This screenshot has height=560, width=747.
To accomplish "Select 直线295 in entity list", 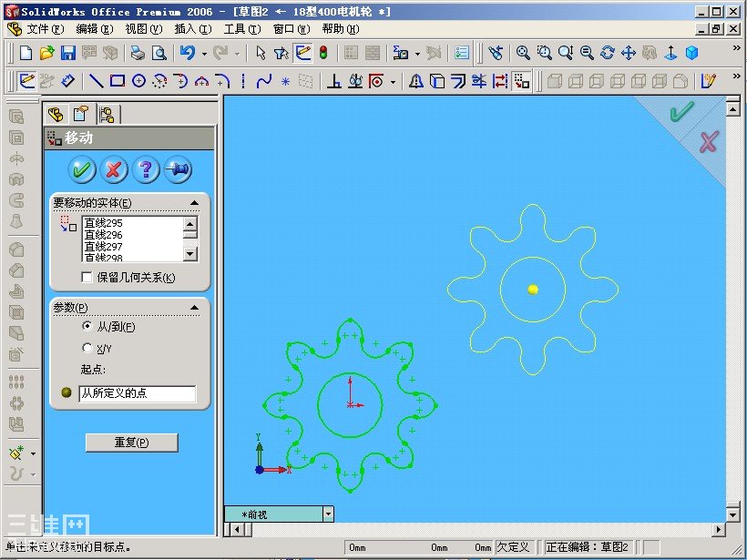I will [x=103, y=223].
